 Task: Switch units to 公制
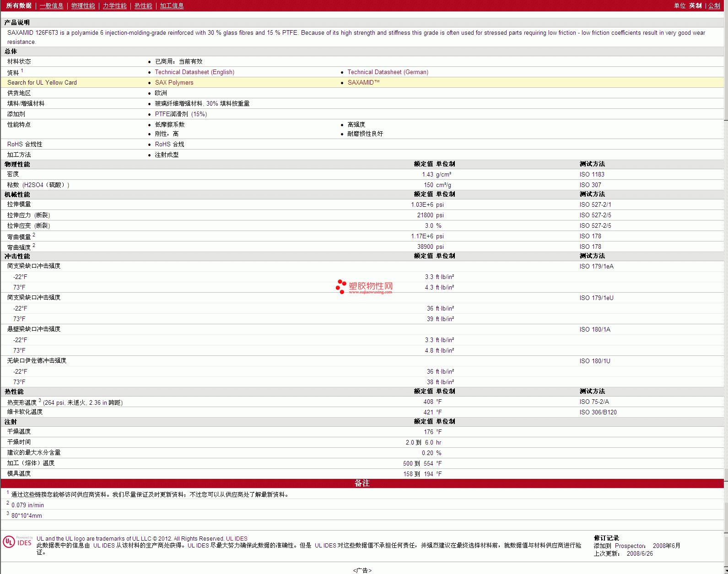coord(714,6)
